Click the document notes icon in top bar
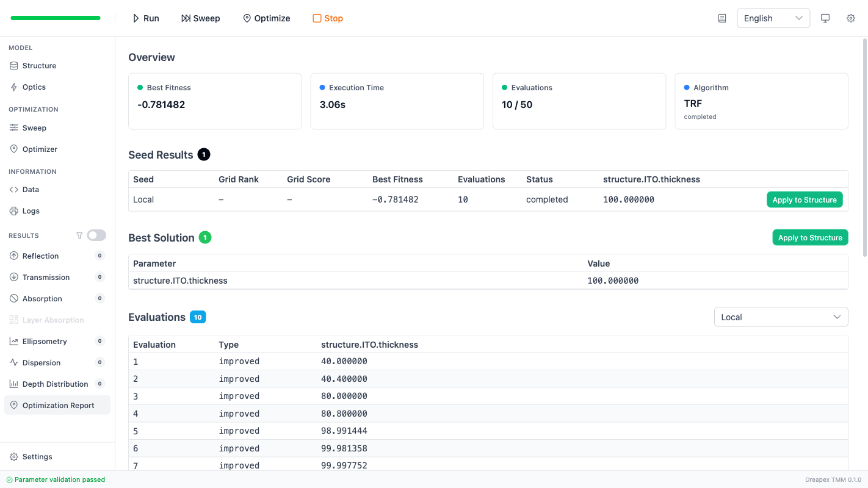Viewport: 868px width, 488px height. 722,18
